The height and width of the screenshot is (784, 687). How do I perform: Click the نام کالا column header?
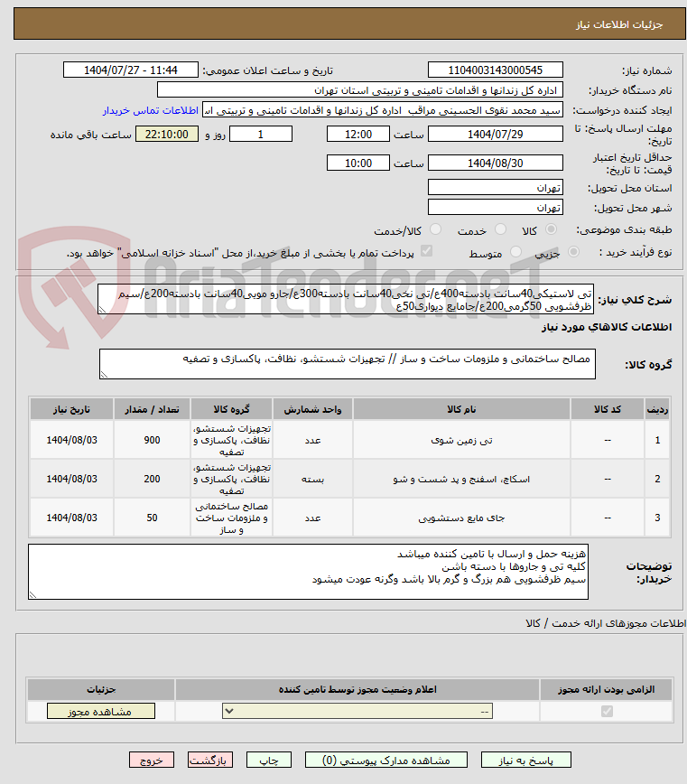(x=461, y=409)
